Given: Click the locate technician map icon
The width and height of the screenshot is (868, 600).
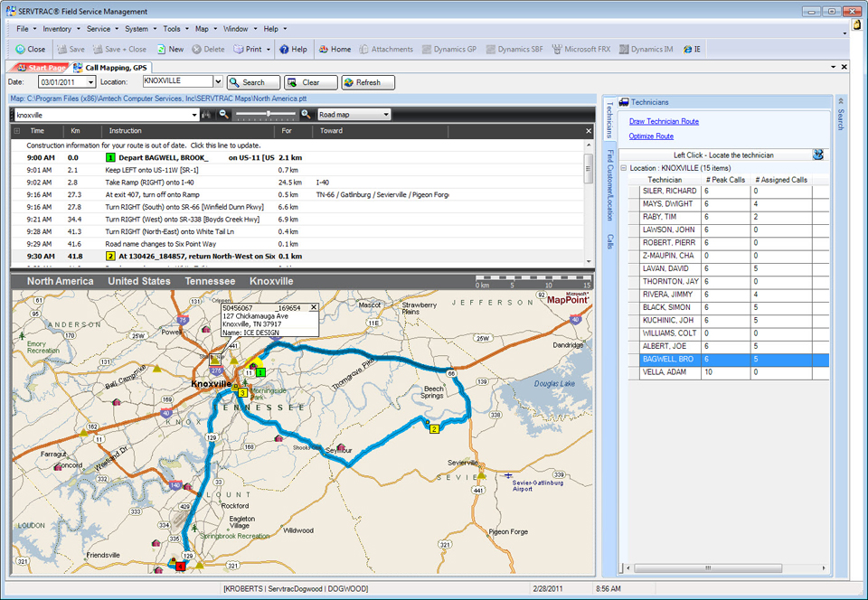Looking at the screenshot, I should pyautogui.click(x=817, y=155).
